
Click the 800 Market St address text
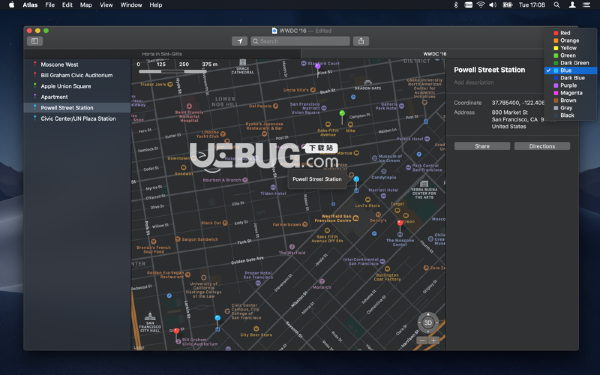(x=510, y=112)
